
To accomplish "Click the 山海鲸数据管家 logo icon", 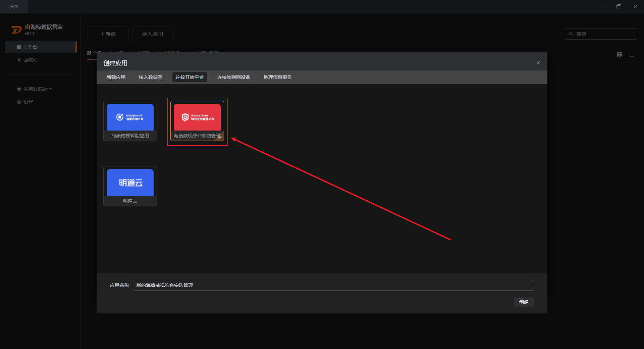I will tap(16, 30).
